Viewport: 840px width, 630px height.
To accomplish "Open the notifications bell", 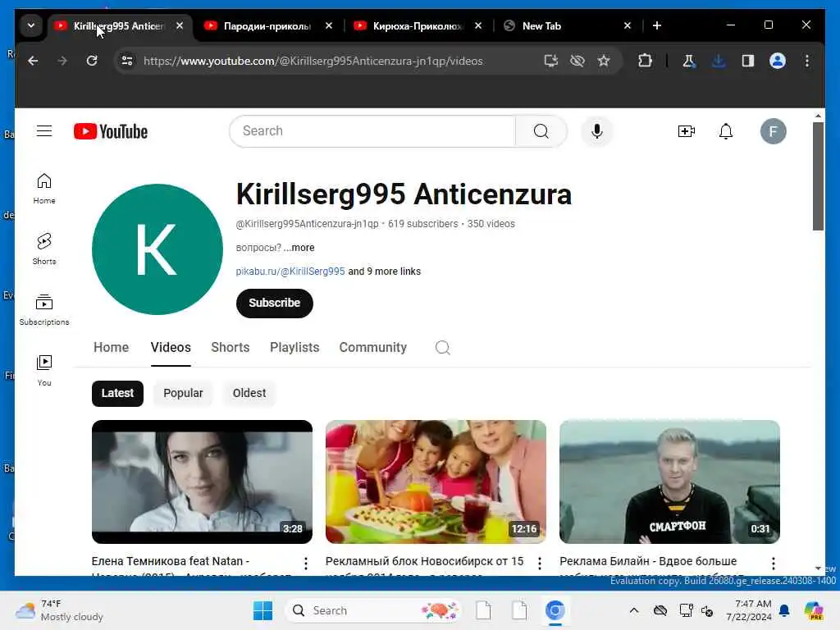I will [726, 131].
